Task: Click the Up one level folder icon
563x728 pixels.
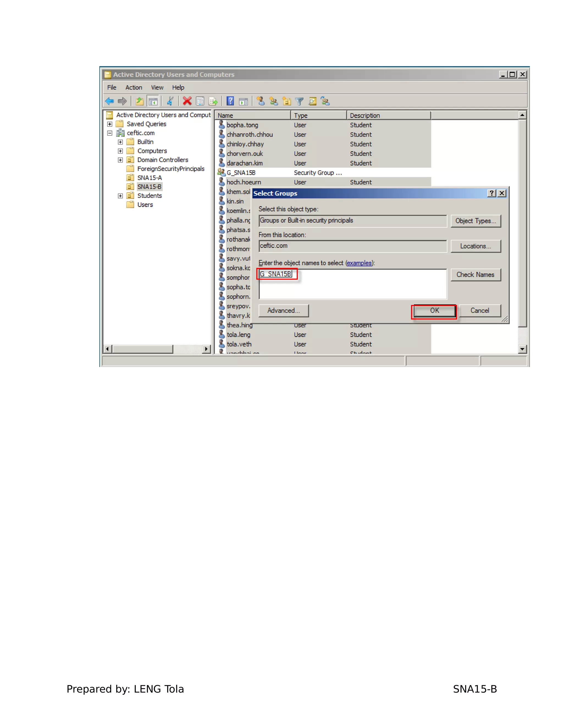Action: point(139,101)
